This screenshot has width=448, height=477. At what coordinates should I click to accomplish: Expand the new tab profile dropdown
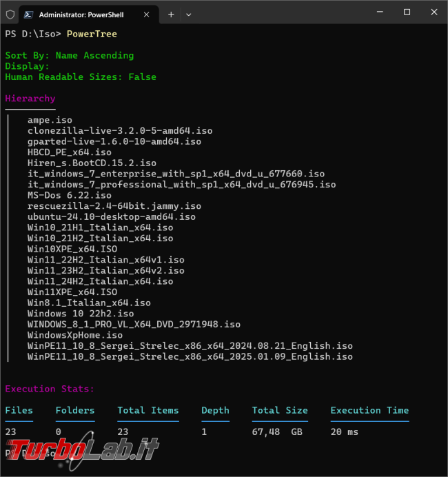pos(189,14)
